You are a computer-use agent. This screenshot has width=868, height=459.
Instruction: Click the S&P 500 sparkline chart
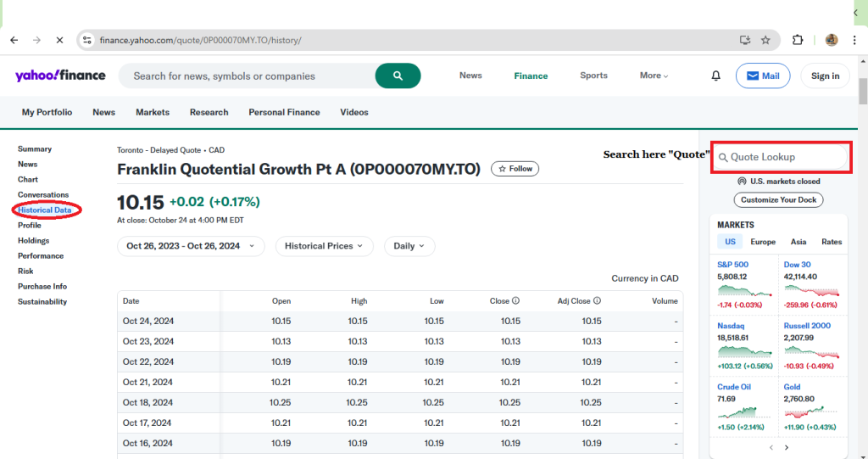point(744,290)
